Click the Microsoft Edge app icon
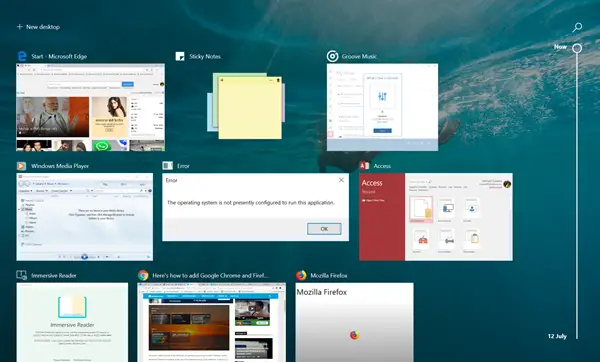Viewport: 600px width, 362px height. coord(22,56)
